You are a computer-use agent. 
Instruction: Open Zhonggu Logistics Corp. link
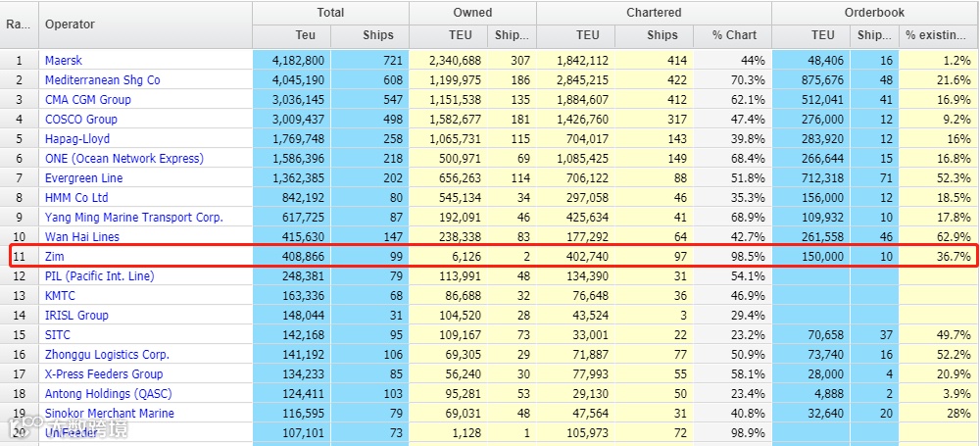(108, 354)
